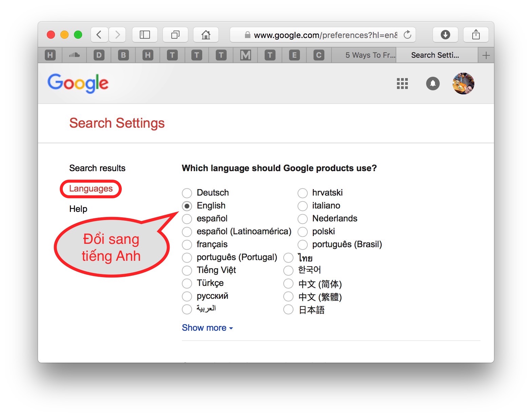Click the address bar URL field
Image resolution: width=532 pixels, height=417 pixels.
tap(322, 35)
